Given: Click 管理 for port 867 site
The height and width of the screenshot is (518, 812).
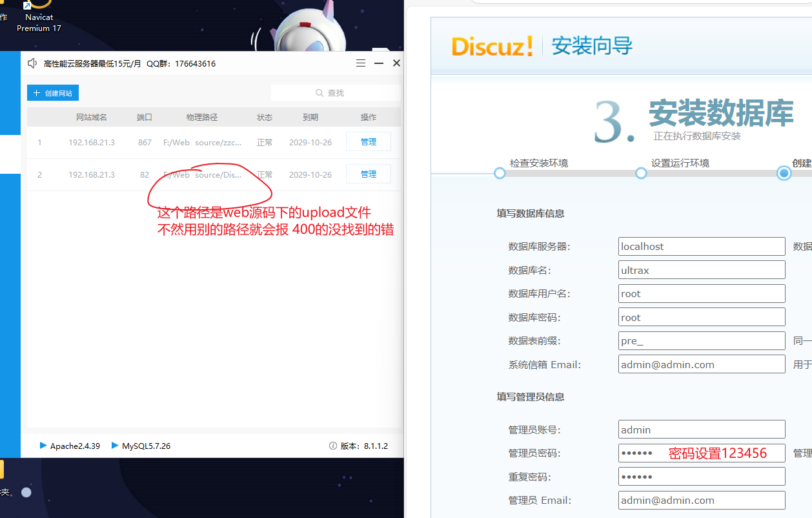Looking at the screenshot, I should pyautogui.click(x=369, y=142).
